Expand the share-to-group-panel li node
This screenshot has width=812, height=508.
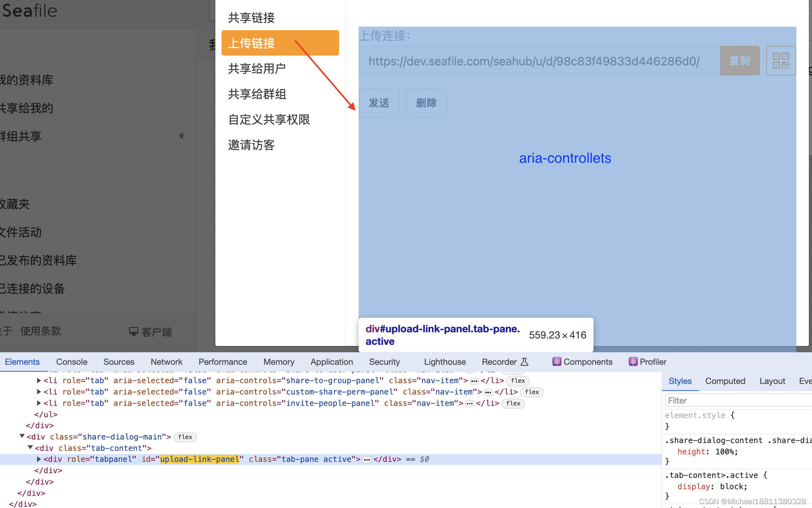[39, 380]
